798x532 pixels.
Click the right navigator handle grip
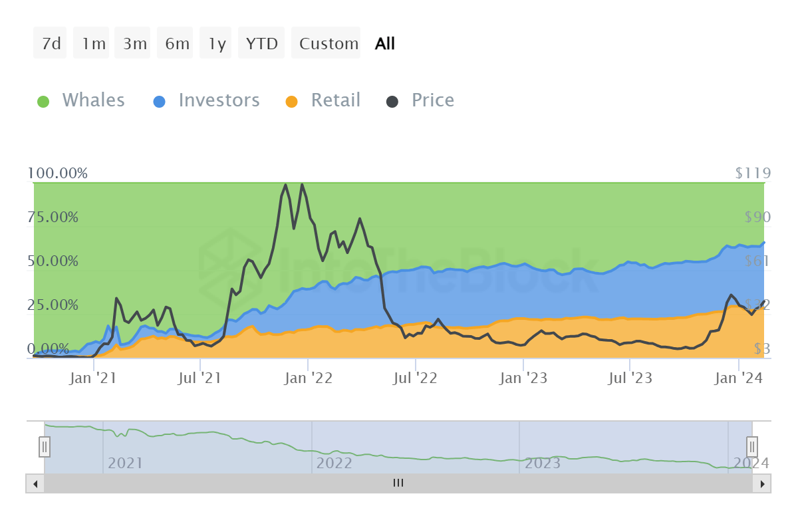click(x=751, y=447)
